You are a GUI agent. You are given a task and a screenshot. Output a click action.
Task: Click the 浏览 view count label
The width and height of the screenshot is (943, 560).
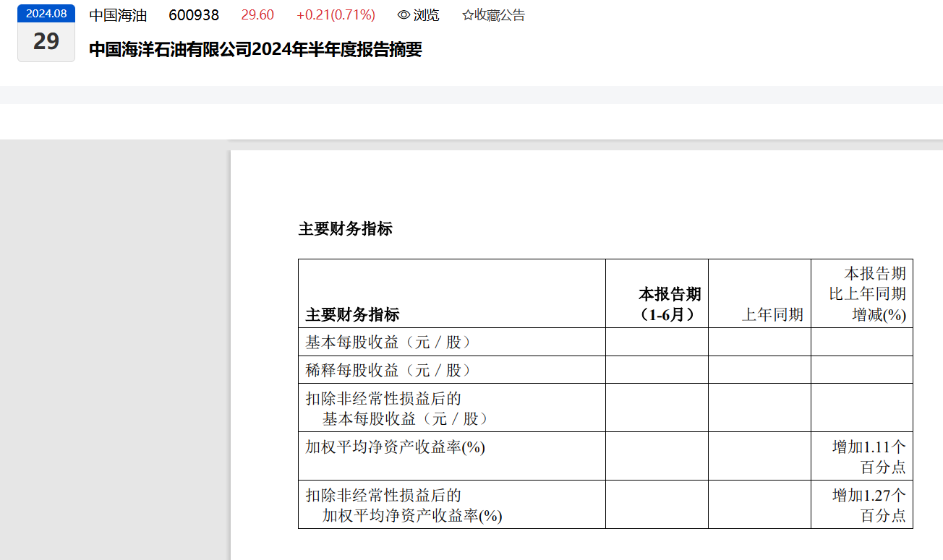[426, 15]
